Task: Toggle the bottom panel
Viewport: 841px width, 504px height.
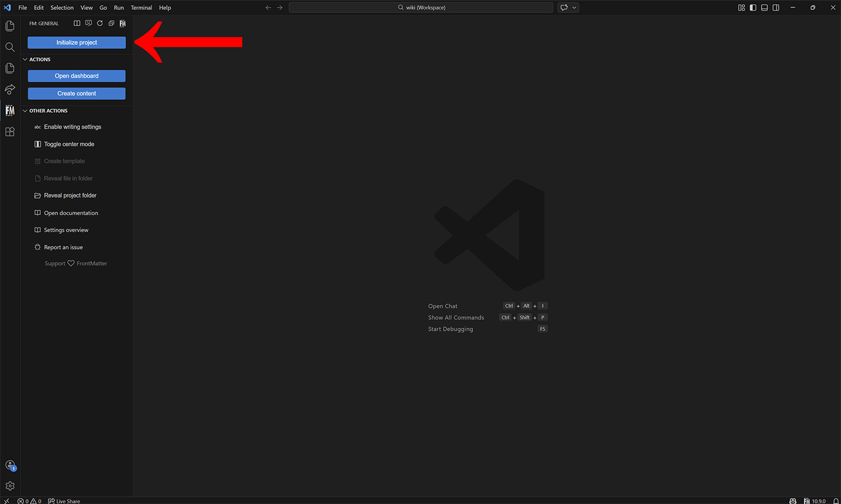Action: 764,8
